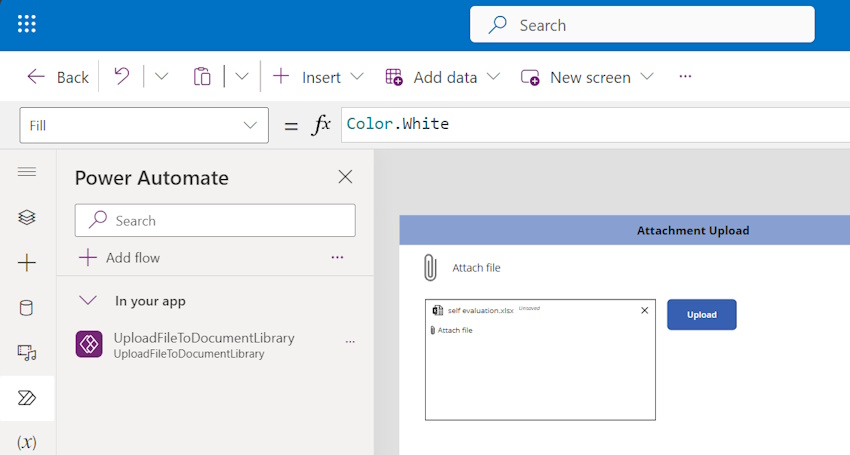Open the Add data menu

pyautogui.click(x=442, y=77)
